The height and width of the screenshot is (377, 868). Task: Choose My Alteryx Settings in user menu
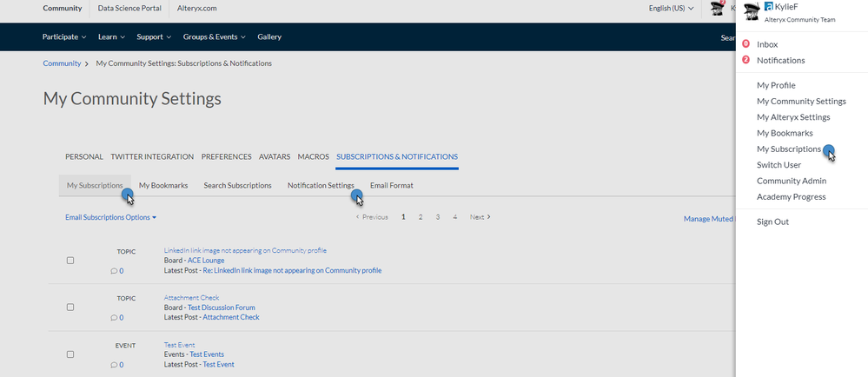pos(793,117)
